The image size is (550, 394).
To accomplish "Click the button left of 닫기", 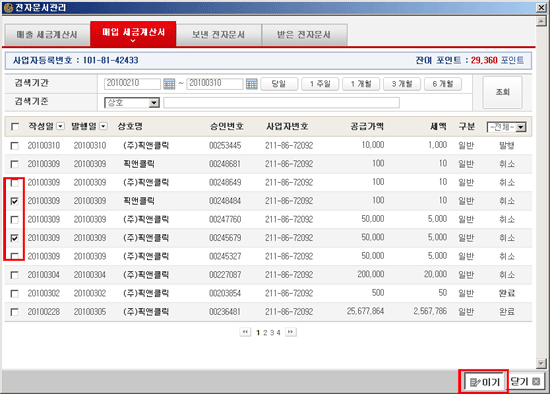I will (x=484, y=382).
